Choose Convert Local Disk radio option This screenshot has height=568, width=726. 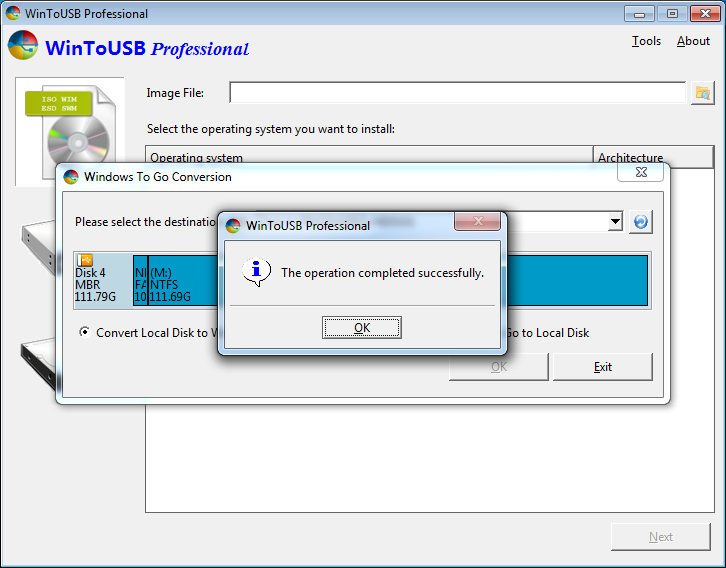pyautogui.click(x=84, y=332)
